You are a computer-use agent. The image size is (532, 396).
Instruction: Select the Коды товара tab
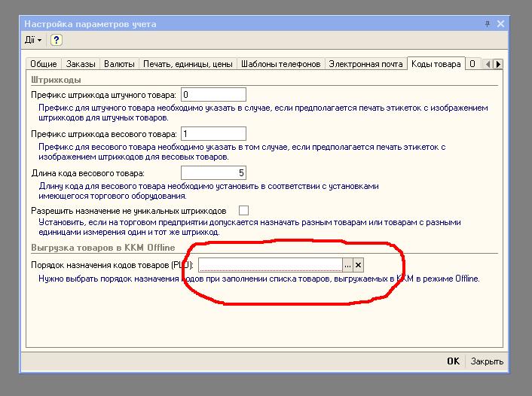click(x=436, y=65)
